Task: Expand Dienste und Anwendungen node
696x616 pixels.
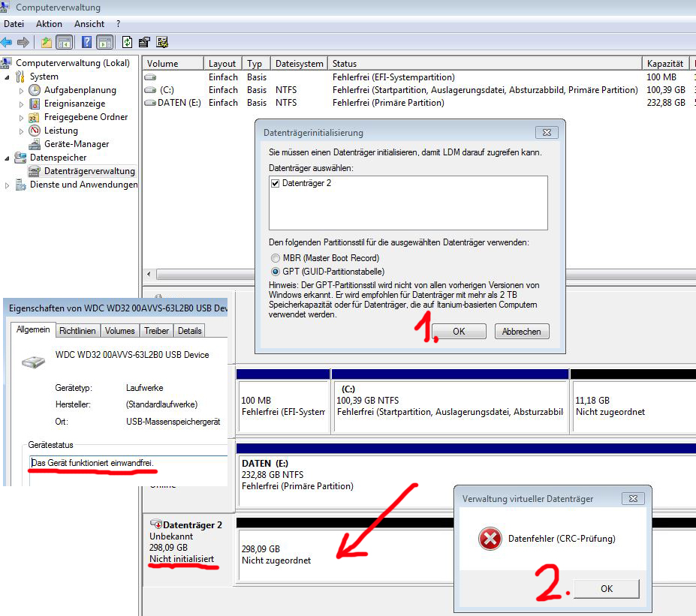Action: tap(8, 185)
